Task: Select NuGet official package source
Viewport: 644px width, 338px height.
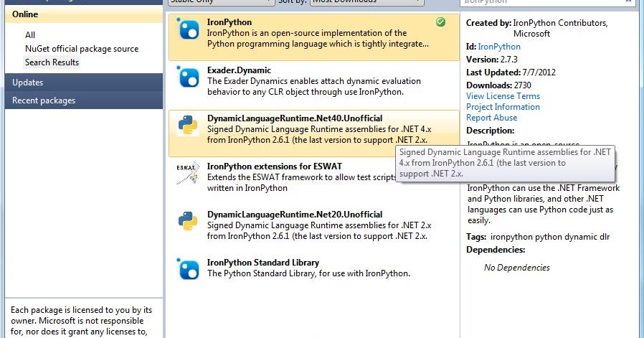Action: tap(82, 49)
